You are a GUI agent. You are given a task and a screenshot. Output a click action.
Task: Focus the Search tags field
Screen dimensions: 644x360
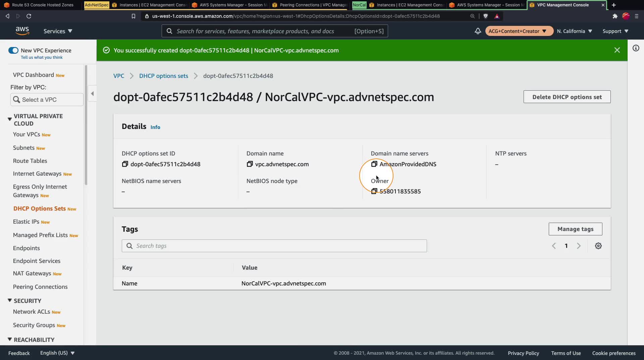click(x=274, y=246)
